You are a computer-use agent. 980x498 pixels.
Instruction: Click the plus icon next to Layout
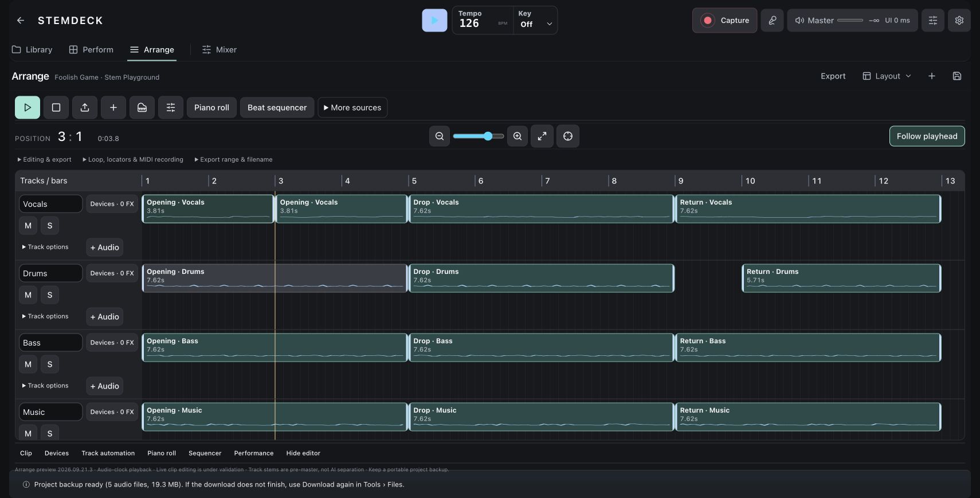(932, 76)
